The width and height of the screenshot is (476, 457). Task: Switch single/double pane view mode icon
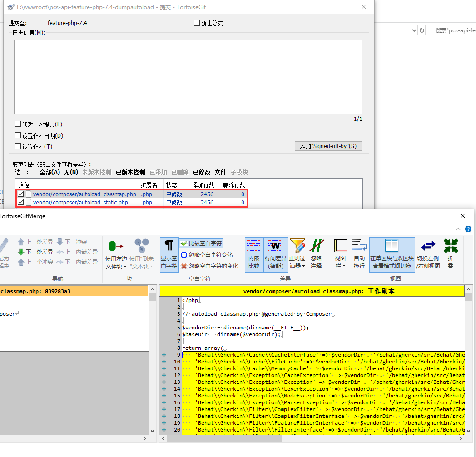point(392,254)
